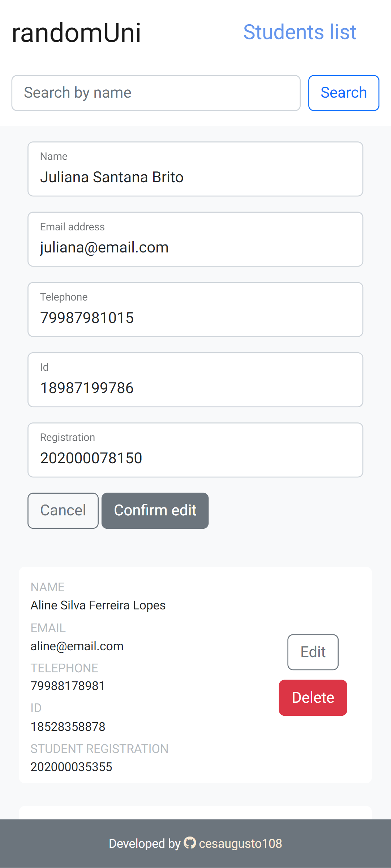Click the Name field containing Juliana Santana Brito
This screenshot has width=391, height=868.
pyautogui.click(x=195, y=169)
